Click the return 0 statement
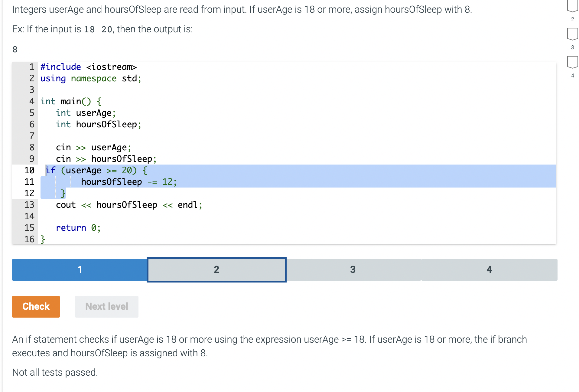Image resolution: width=579 pixels, height=392 pixels. click(x=78, y=227)
